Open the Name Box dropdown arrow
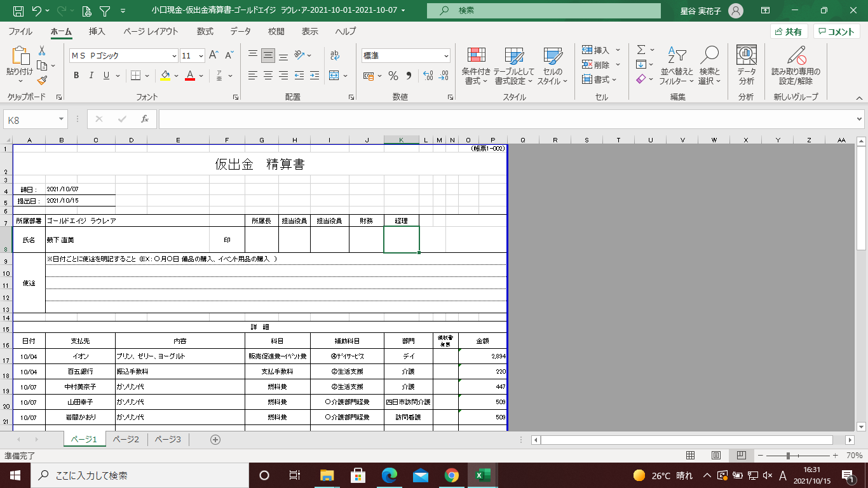The image size is (868, 488). click(x=62, y=119)
